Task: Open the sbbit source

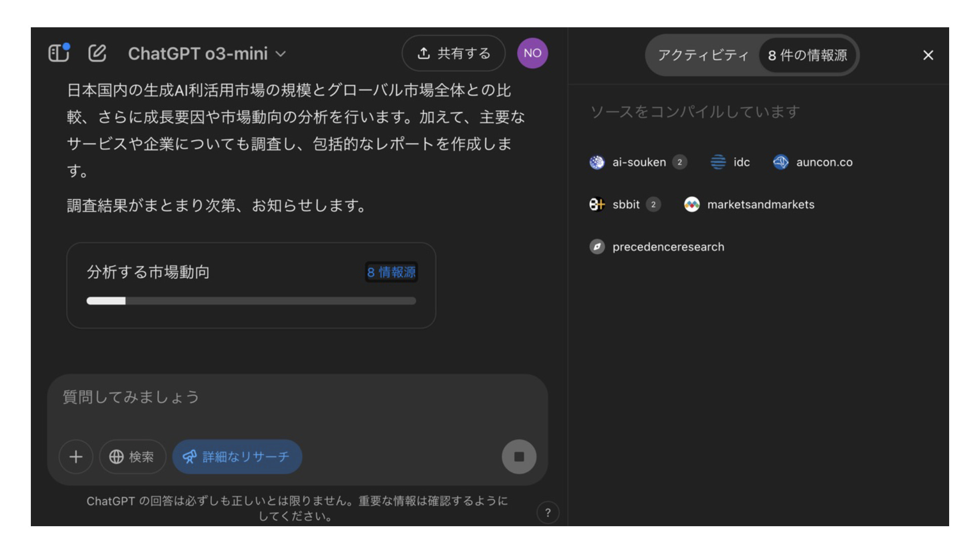Action: click(626, 204)
